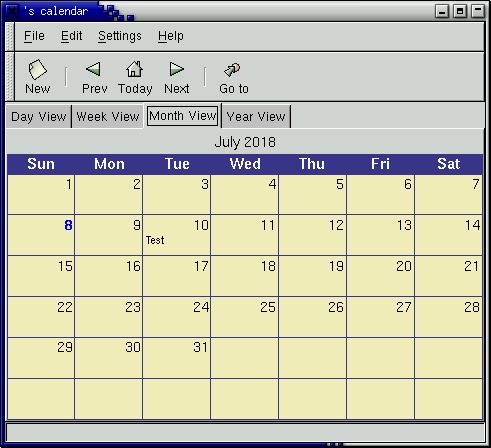Switch to the Week View tab
Image resolution: width=491 pixels, height=448 pixels.
[108, 117]
